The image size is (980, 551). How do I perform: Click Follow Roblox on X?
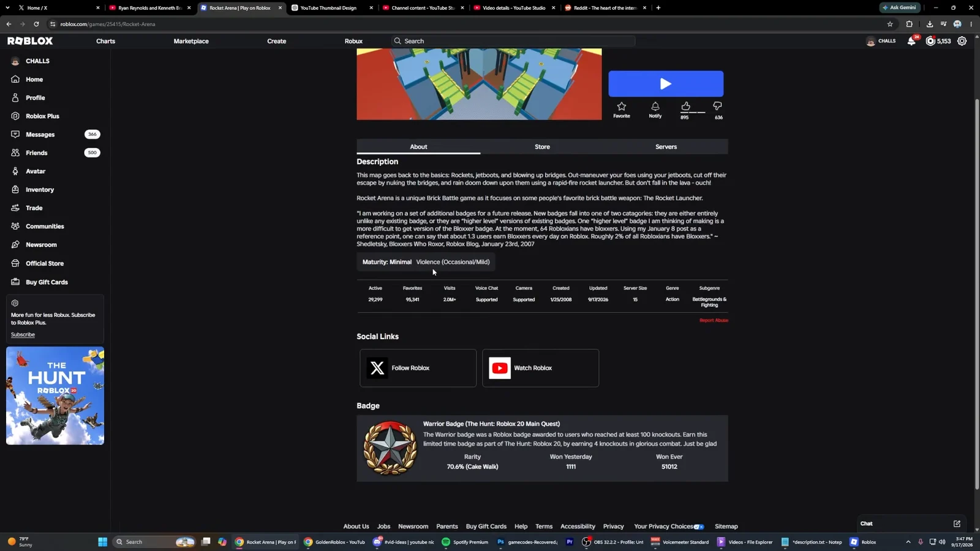(418, 368)
